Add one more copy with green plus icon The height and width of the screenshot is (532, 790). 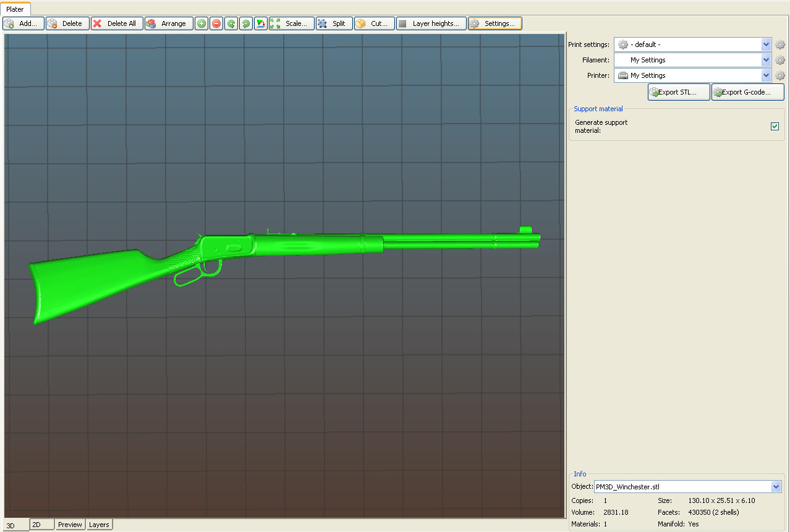tap(202, 23)
